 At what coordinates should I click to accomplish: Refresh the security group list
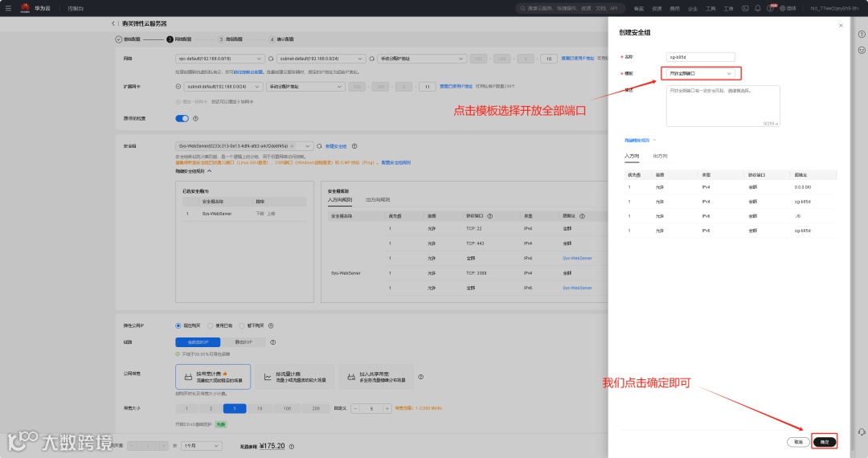click(319, 146)
